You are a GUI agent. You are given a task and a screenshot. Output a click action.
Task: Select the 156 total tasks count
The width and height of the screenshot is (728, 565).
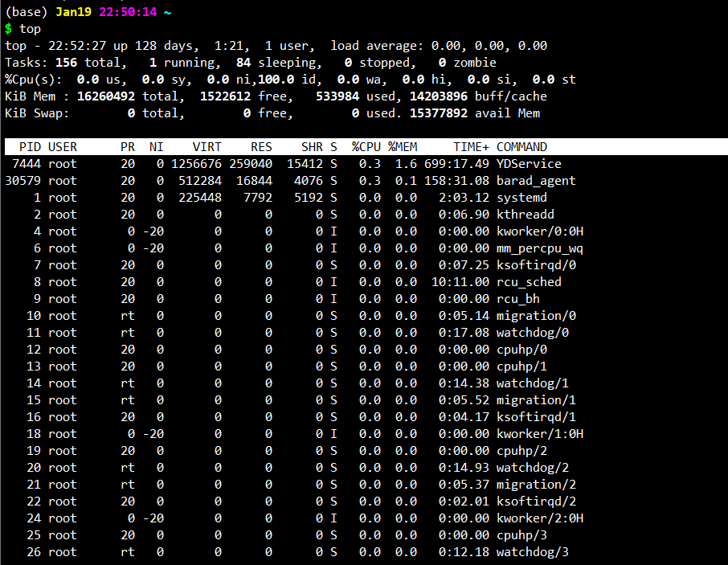(x=66, y=63)
